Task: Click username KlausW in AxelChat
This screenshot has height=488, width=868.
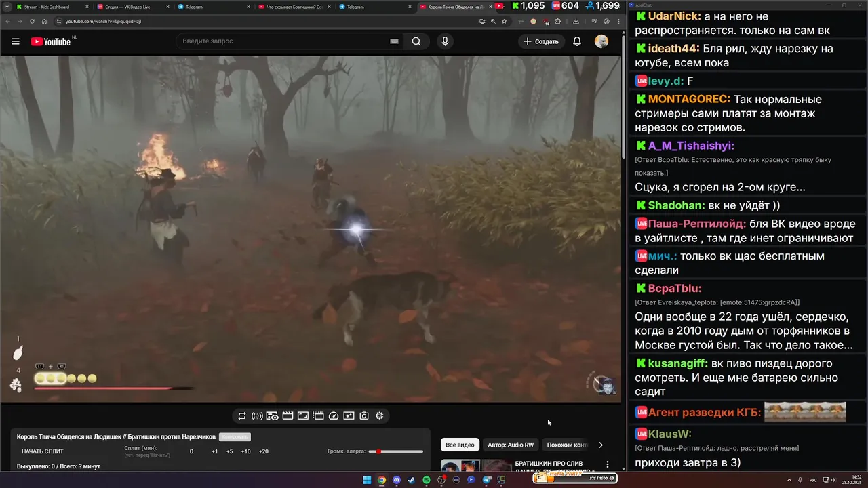Action: [x=670, y=434]
